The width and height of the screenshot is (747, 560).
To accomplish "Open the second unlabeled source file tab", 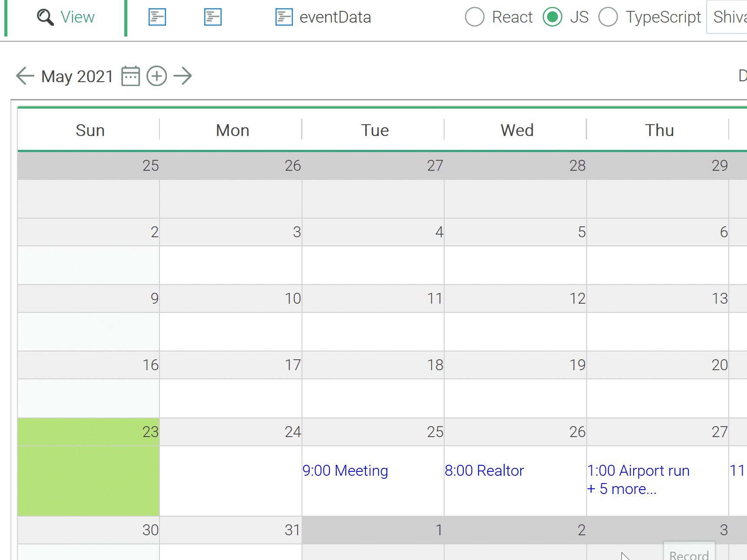I will (212, 17).
